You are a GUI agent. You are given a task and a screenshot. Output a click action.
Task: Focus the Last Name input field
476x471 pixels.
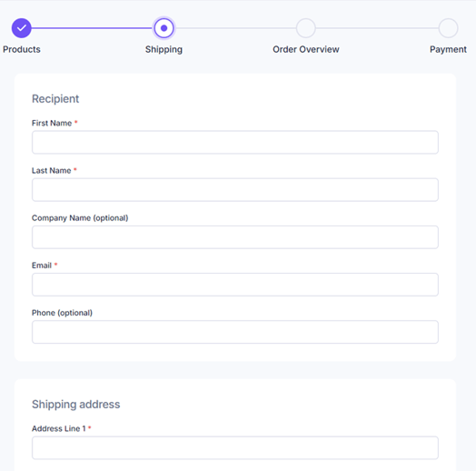point(235,190)
